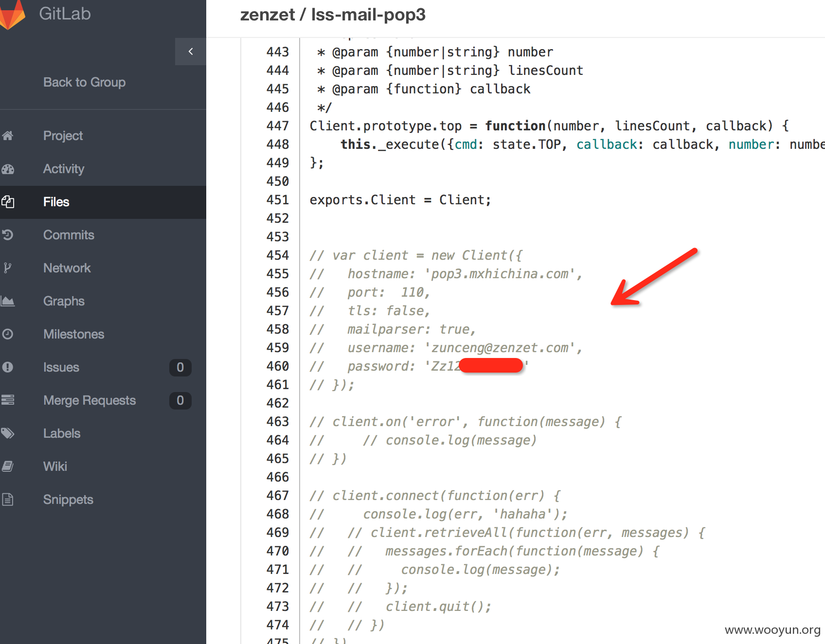
Task: Click the Commits history icon
Action: [x=8, y=235]
